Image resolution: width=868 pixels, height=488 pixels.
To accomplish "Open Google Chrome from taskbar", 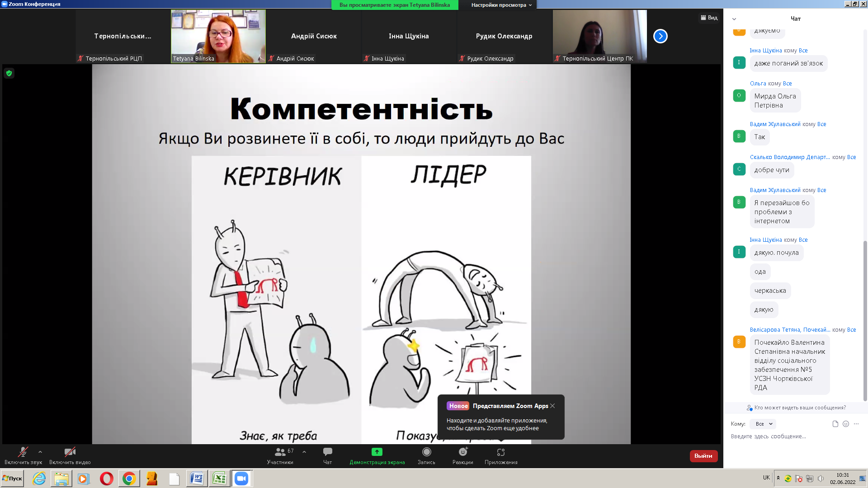I will (x=129, y=479).
